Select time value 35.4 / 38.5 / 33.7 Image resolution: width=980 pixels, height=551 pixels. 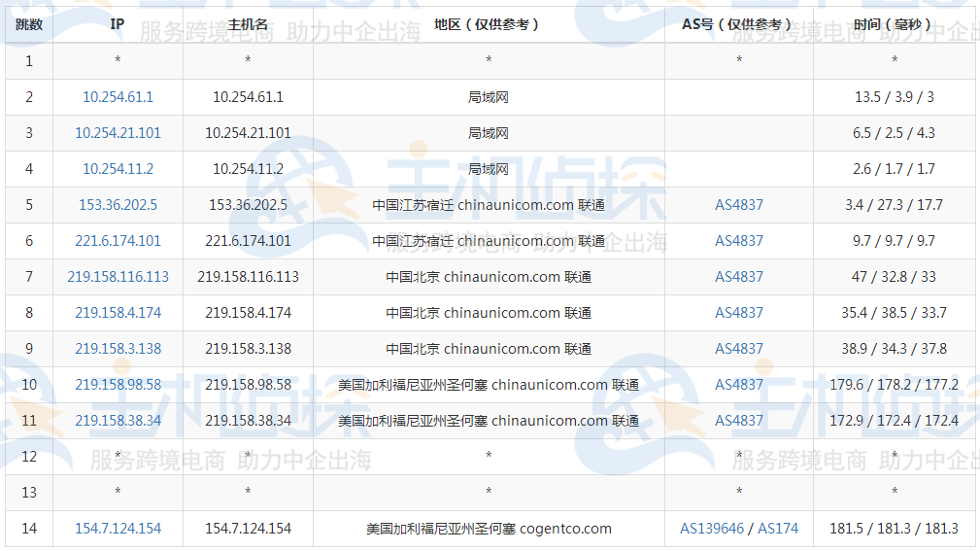[895, 313]
